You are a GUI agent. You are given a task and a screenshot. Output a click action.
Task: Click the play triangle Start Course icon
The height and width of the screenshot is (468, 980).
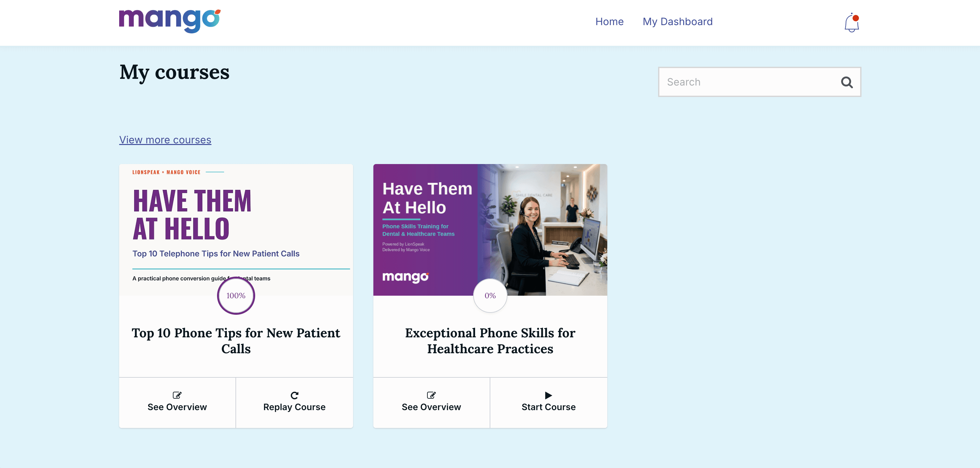(548, 395)
